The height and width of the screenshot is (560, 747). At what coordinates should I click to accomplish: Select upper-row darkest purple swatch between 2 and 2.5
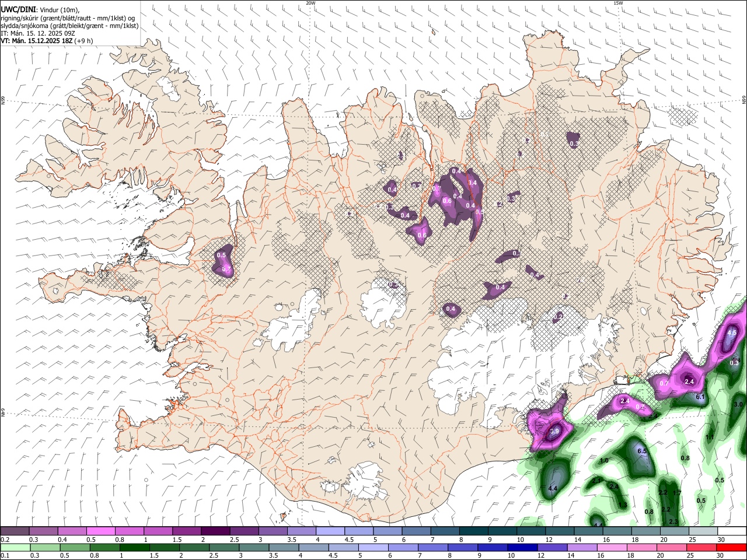[x=215, y=531]
